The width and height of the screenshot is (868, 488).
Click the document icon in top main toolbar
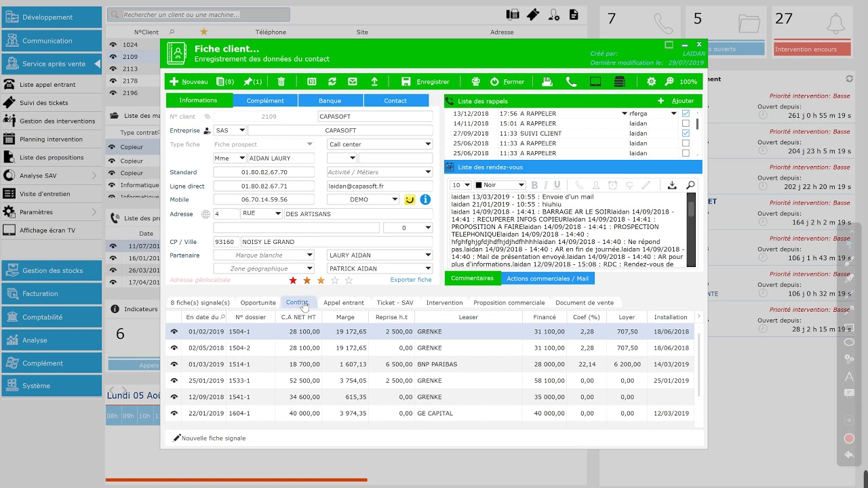[574, 14]
